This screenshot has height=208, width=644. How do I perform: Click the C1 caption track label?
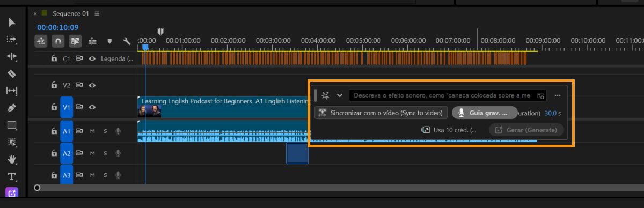tap(67, 59)
